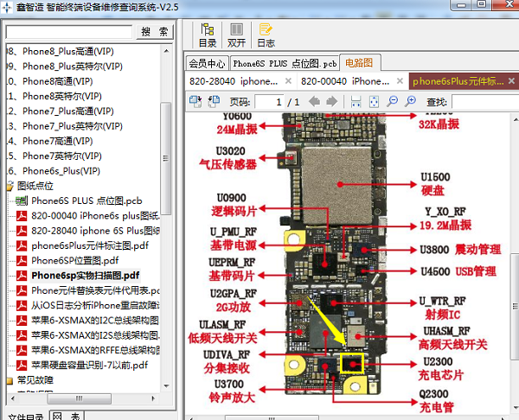
Task: Open 820-00040 iPhone6s plus图纸 file
Action: click(x=96, y=216)
